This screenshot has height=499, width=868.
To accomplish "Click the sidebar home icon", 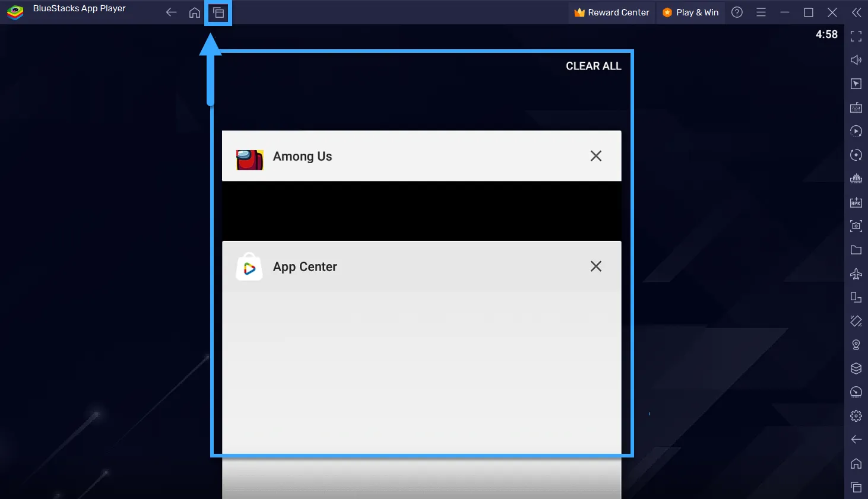I will [856, 463].
